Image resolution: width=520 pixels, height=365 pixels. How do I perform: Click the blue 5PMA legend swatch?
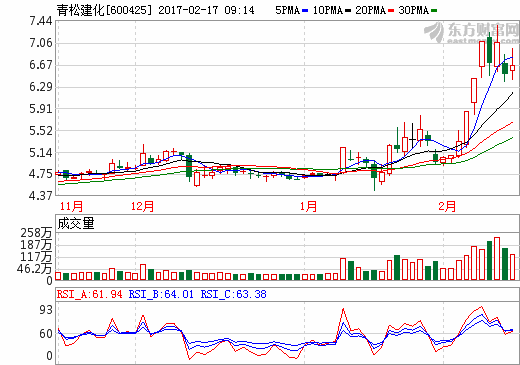click(x=305, y=11)
